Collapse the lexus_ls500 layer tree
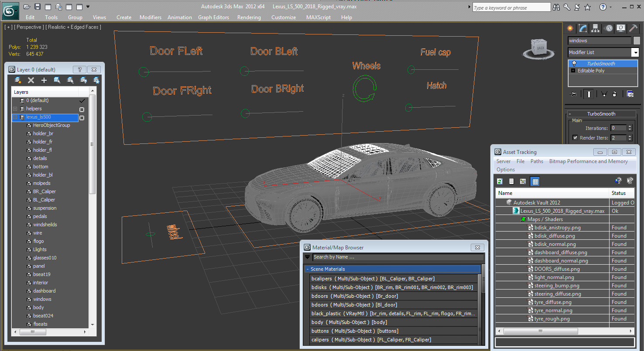 click(15, 117)
